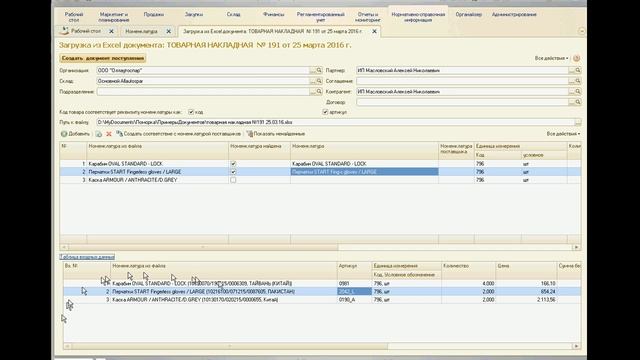Click Создать соответствие с номенклатурой поставщиков
Viewport: 640px width, 360px height.
click(179, 134)
